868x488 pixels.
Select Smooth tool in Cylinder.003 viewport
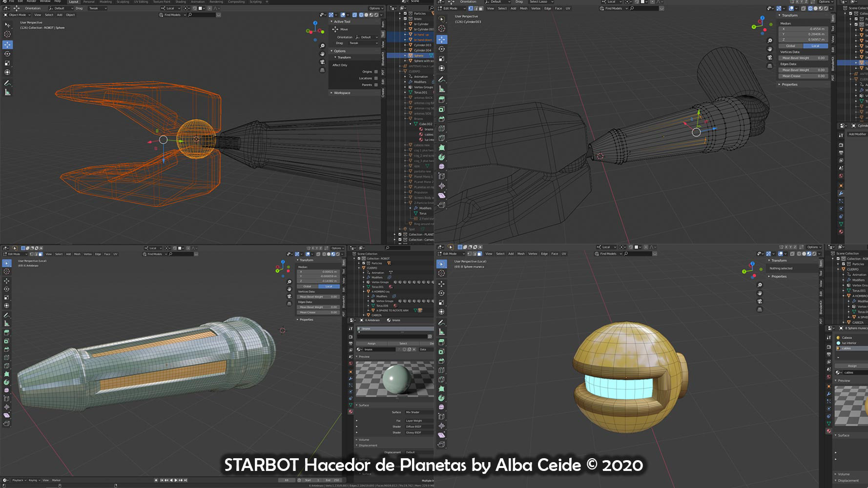click(442, 167)
